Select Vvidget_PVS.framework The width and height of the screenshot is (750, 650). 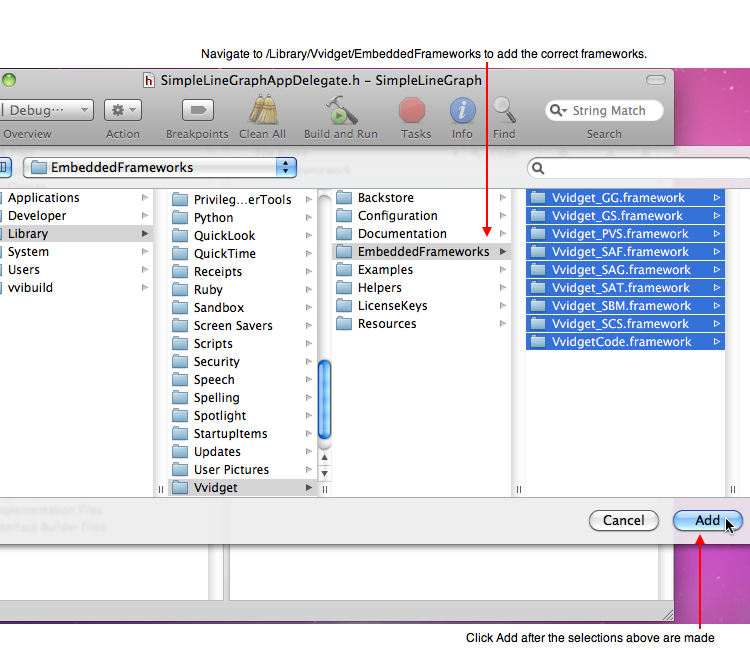point(625,233)
